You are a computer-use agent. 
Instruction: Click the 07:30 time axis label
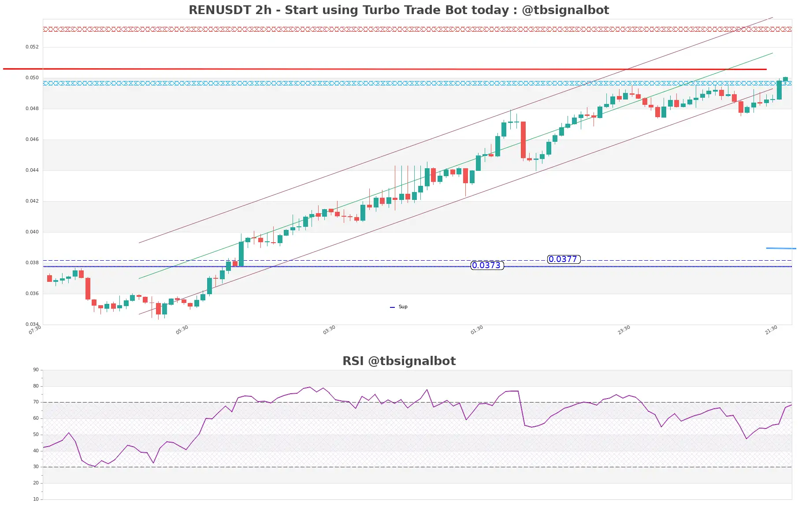tap(35, 330)
